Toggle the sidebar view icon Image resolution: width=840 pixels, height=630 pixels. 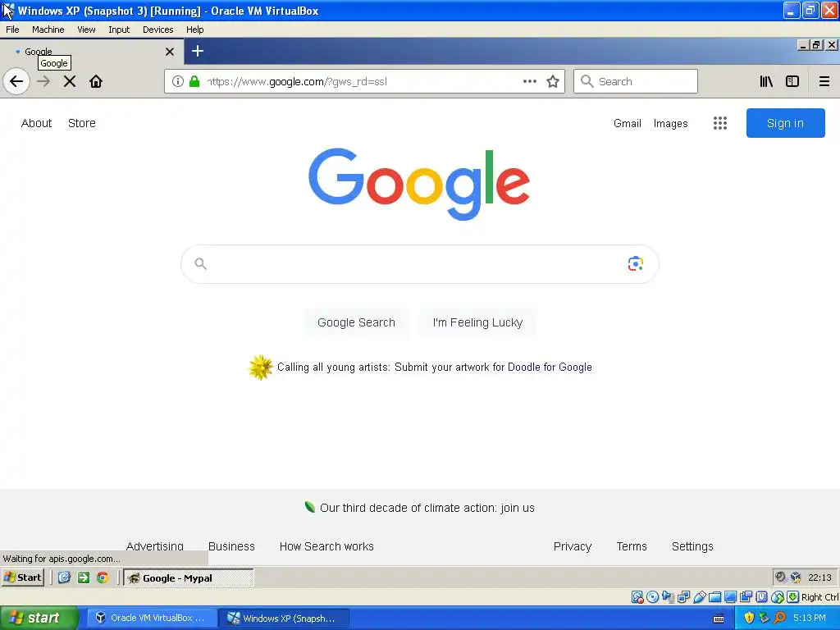[792, 81]
